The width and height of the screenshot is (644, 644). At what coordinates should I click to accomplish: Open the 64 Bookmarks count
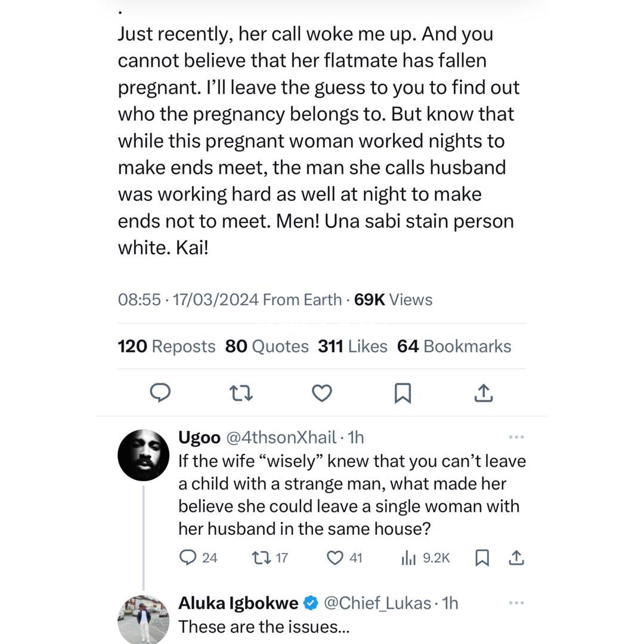454,346
